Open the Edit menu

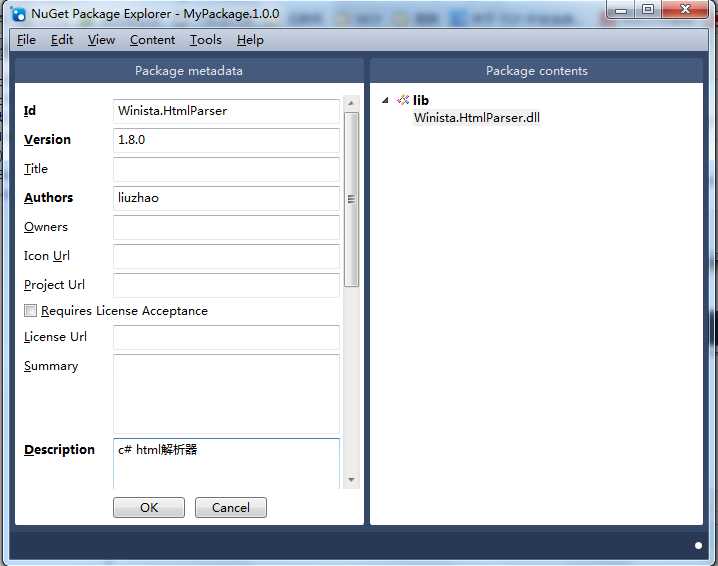tap(62, 40)
